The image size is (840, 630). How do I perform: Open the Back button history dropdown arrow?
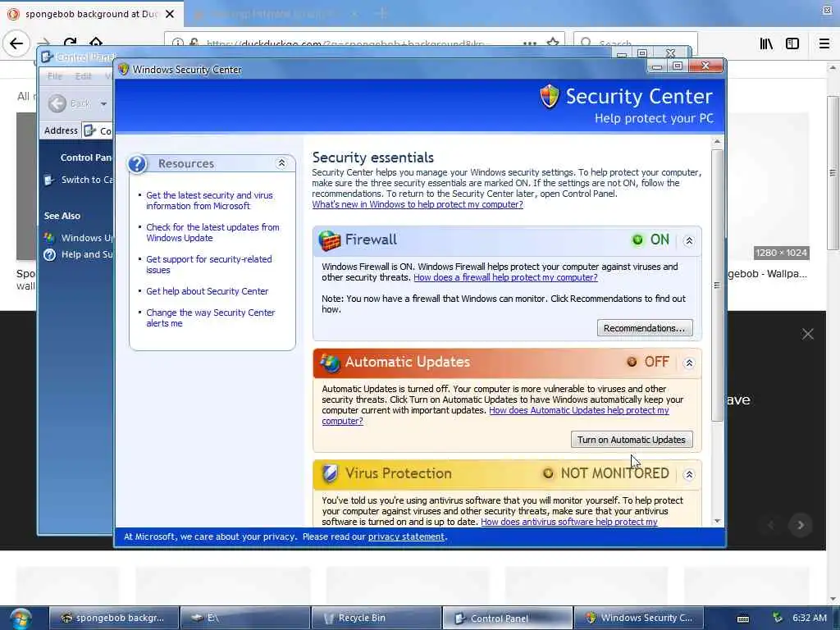[x=103, y=104]
